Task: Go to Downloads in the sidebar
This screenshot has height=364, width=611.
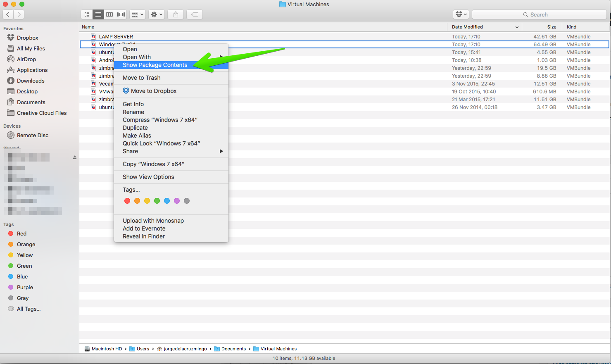Action: (30, 81)
